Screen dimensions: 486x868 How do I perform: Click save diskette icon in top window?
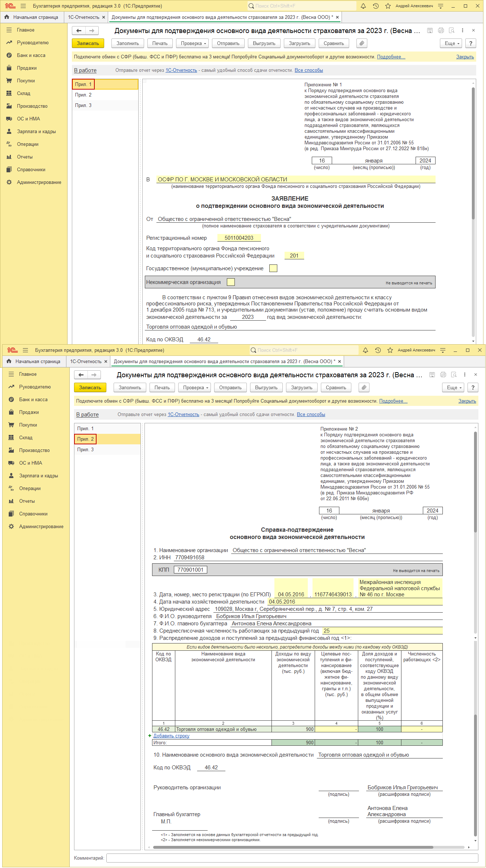tap(430, 30)
